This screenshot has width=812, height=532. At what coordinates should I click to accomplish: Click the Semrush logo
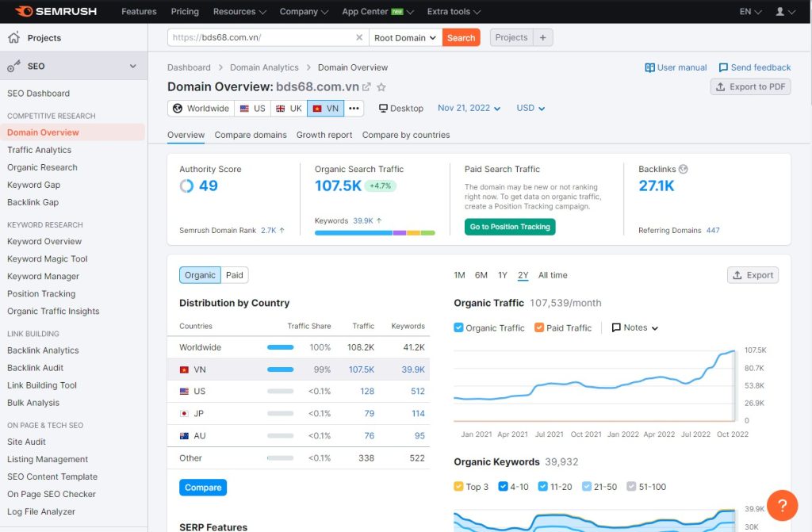[56, 11]
